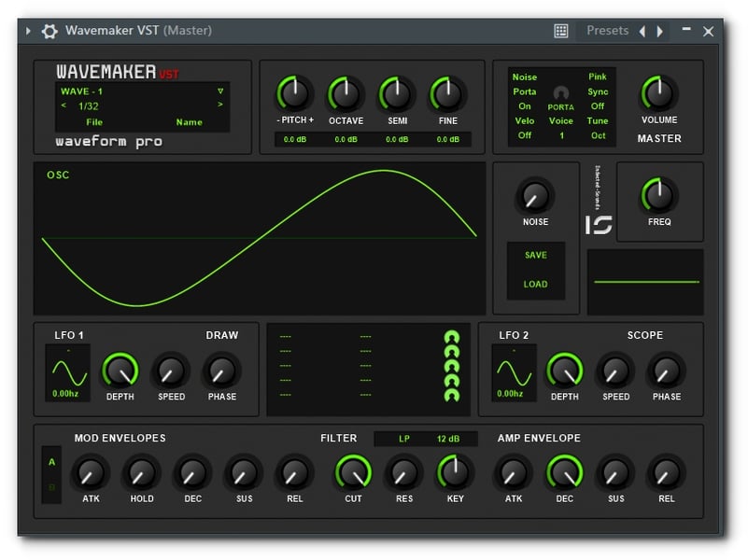Toggle the Velo Off setting

click(524, 135)
